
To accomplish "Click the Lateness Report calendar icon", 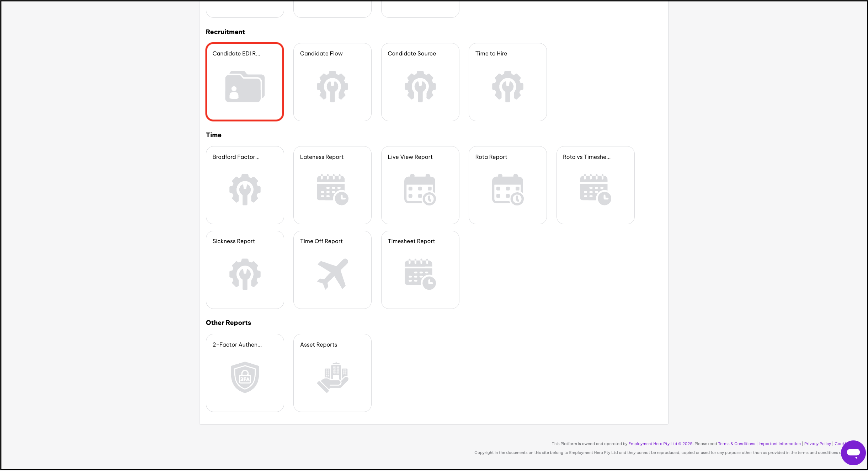I will [x=332, y=189].
